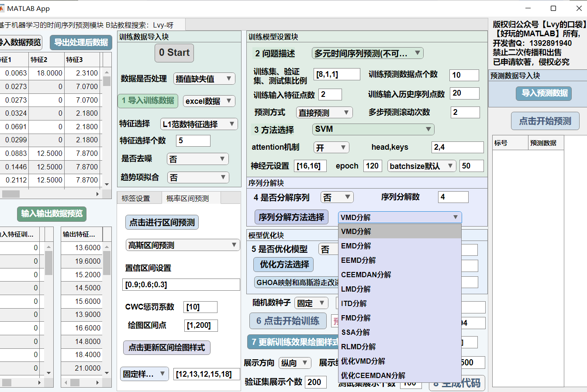Click the 0 Start button
587x392 pixels.
click(174, 53)
